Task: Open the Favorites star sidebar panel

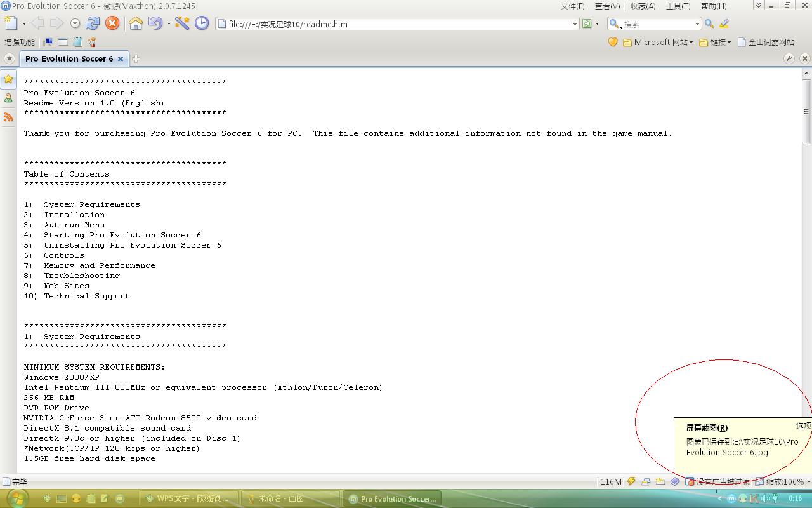Action: tap(8, 79)
